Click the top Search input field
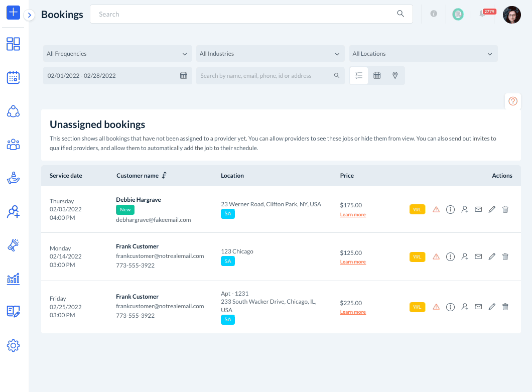 click(246, 14)
